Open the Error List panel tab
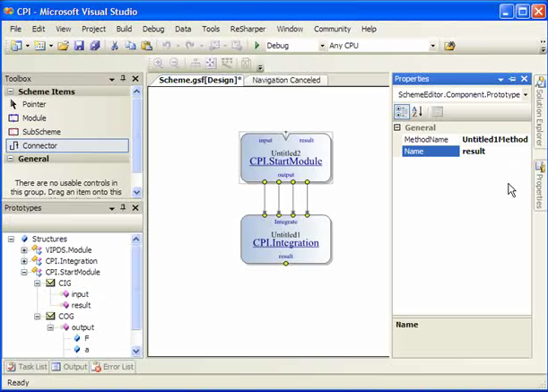Screen dimensions: 548x392 pyautogui.click(x=114, y=367)
